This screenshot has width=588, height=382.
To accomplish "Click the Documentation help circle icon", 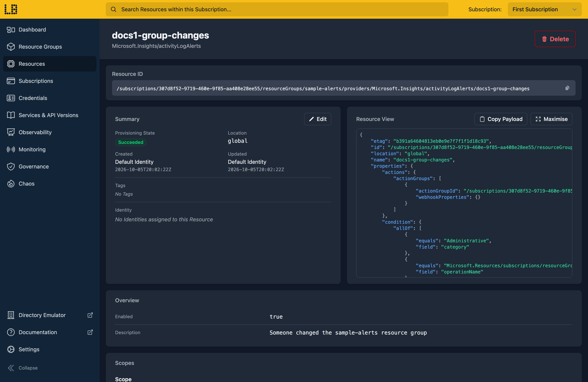I will click(x=11, y=332).
